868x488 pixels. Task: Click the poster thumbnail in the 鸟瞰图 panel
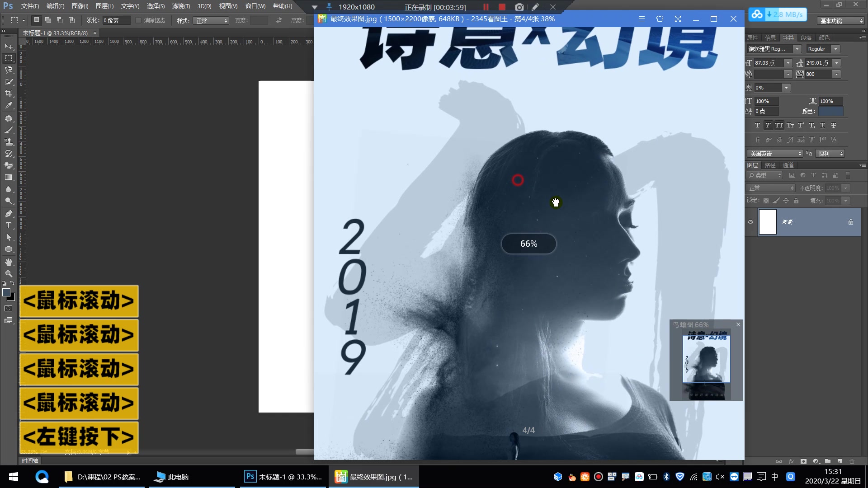coord(706,364)
